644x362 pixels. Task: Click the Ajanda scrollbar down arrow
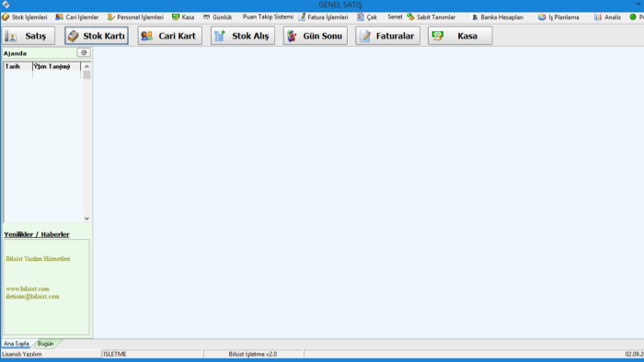point(86,219)
